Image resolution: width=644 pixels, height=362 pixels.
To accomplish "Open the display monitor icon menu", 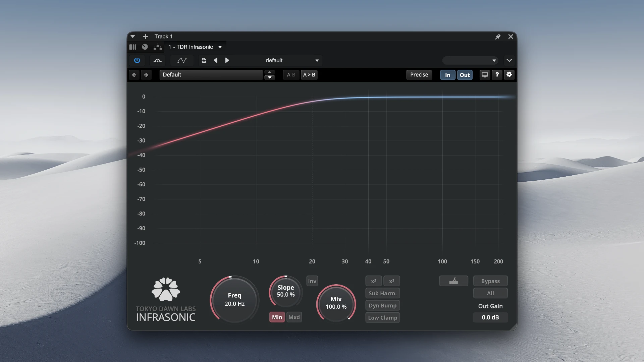I will (x=485, y=75).
